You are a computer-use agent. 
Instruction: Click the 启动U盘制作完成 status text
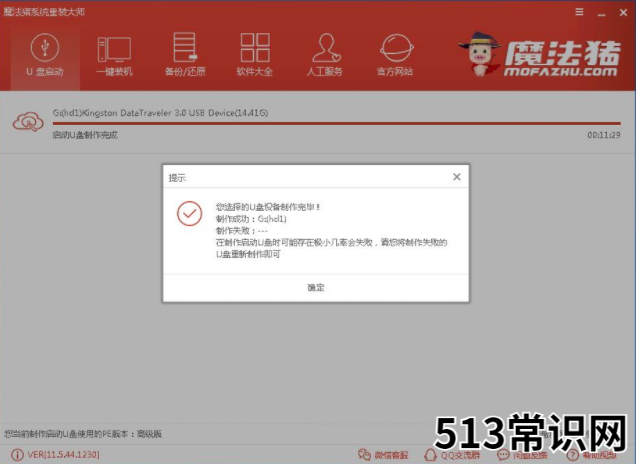tap(85, 135)
